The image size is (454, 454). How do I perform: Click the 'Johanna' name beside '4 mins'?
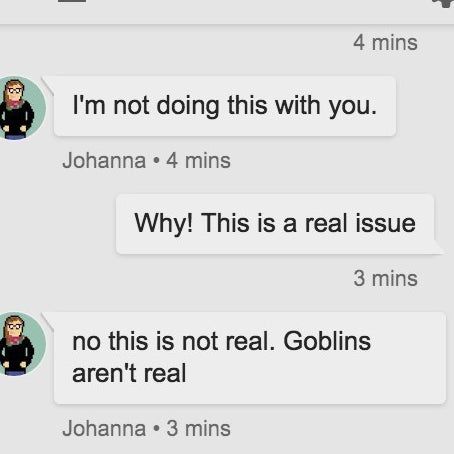click(x=104, y=161)
